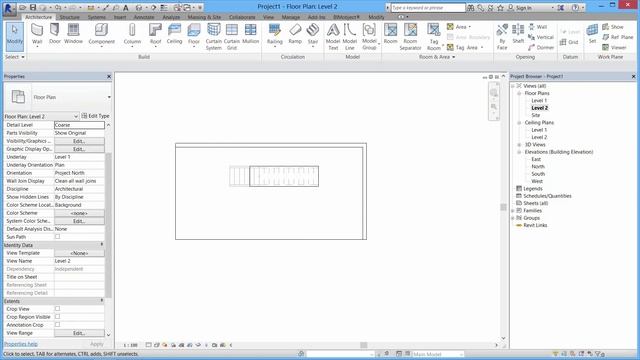Click Edit button for View Range
Image resolution: width=640 pixels, height=360 pixels.
coord(79,333)
